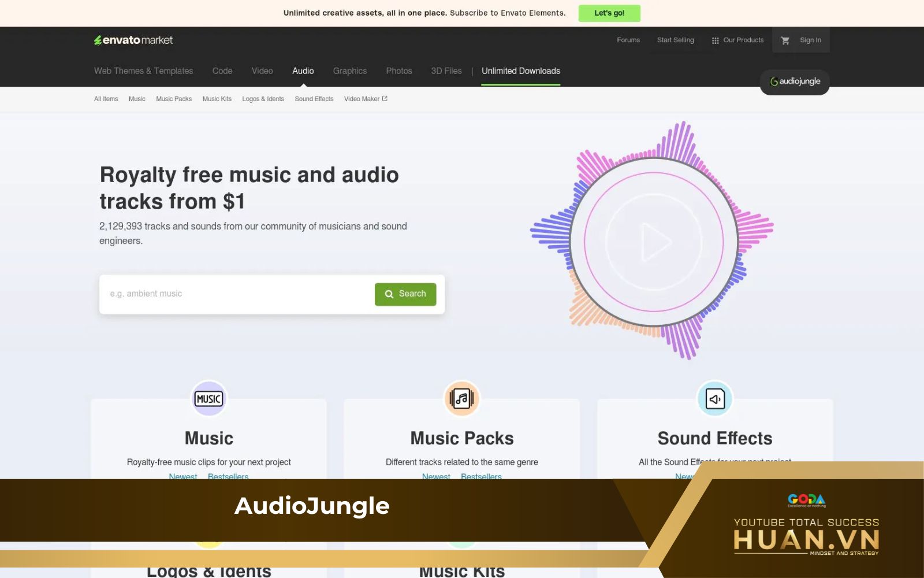Click the Sound Effects speaker icon

point(715,399)
